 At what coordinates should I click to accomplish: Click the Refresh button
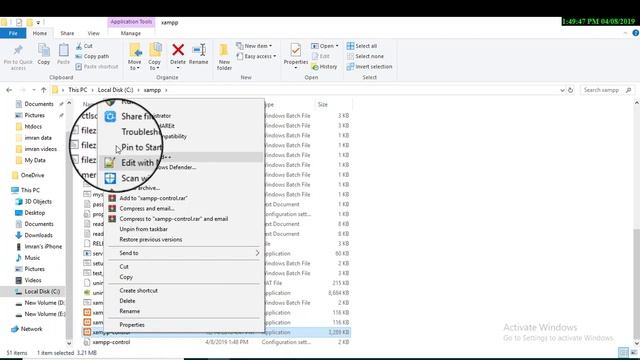tap(571, 90)
